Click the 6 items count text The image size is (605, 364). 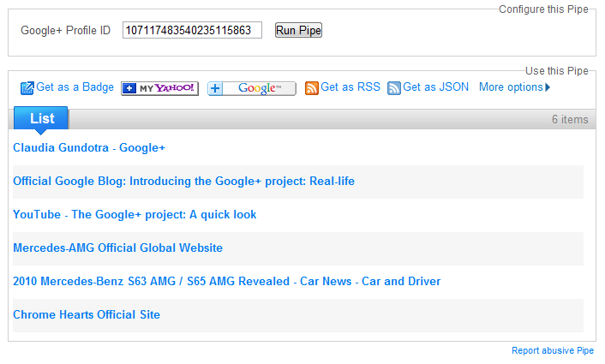pyautogui.click(x=570, y=120)
